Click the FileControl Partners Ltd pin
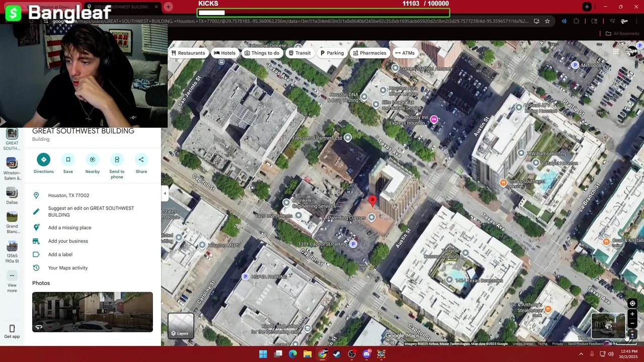The image size is (644, 362). coord(348,138)
